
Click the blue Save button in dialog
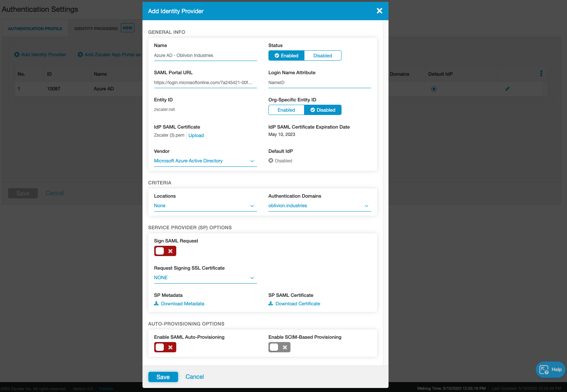point(163,377)
